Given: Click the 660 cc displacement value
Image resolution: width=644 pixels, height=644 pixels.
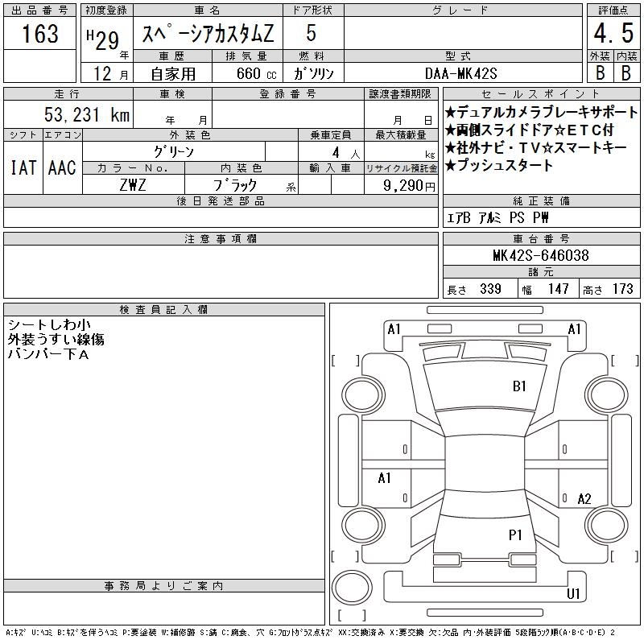Looking at the screenshot, I should click(x=256, y=73).
